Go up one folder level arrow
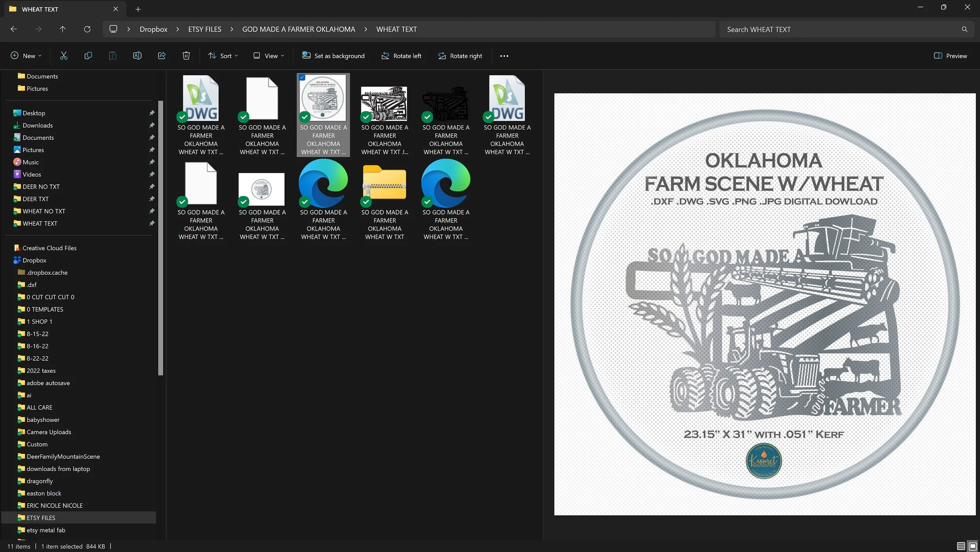 coord(62,29)
